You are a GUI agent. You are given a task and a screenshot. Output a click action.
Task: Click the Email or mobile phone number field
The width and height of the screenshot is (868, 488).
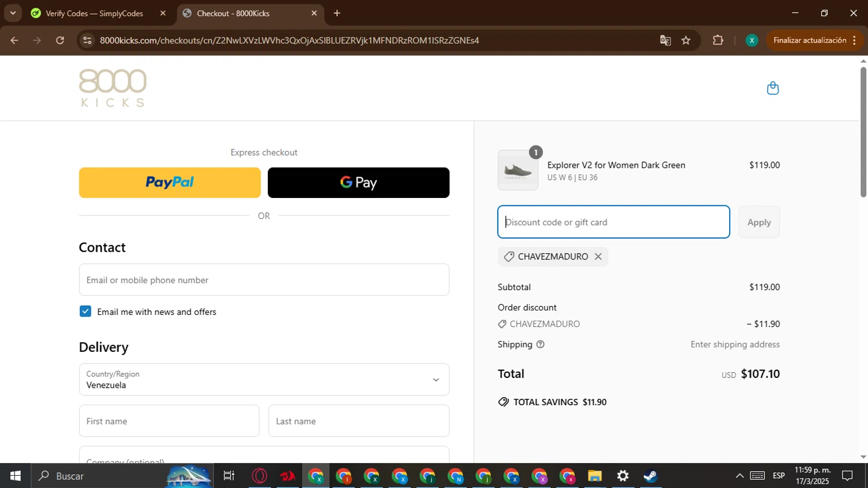point(264,280)
